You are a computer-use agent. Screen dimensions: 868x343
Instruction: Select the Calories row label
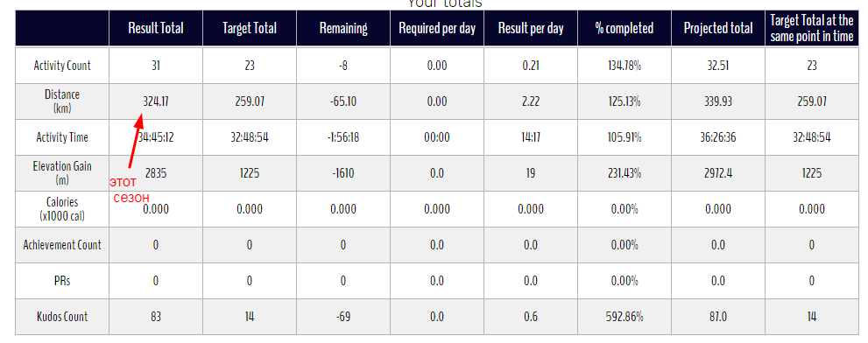(x=62, y=209)
